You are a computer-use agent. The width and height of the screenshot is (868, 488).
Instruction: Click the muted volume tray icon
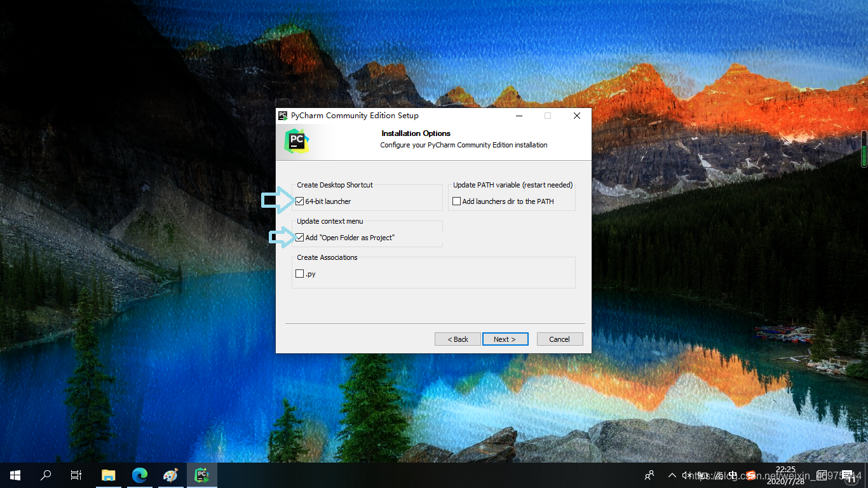point(687,475)
